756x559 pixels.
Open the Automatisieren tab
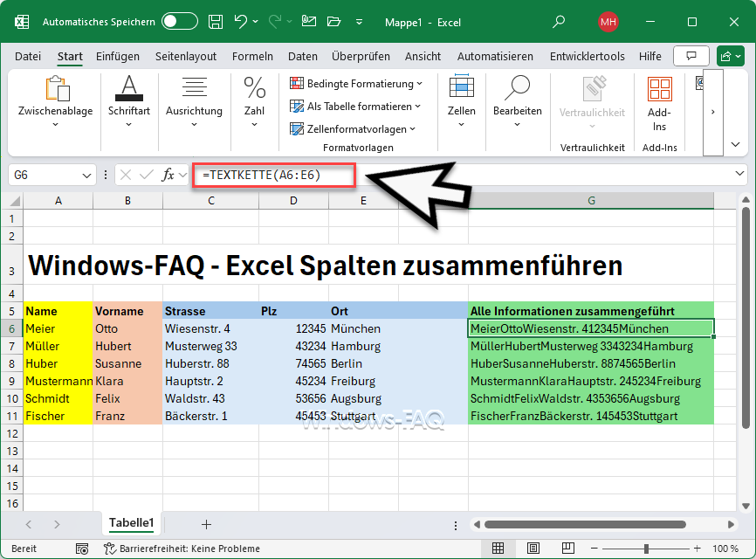tap(495, 57)
